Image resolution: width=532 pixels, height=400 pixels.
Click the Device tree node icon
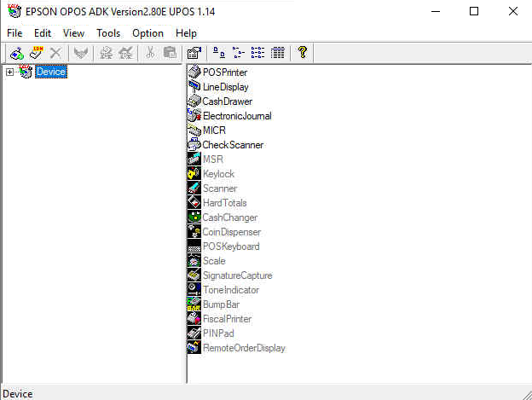(26, 72)
